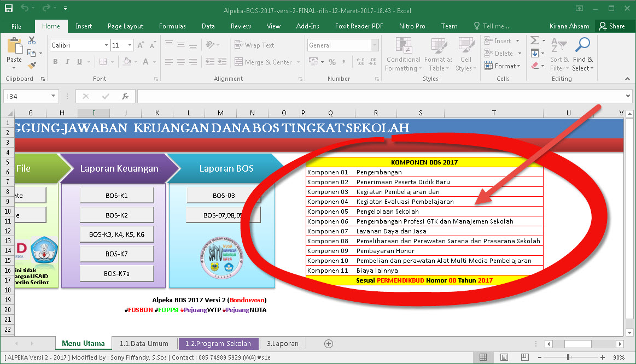This screenshot has height=364, width=636.
Task: Switch to the Formulas ribbon tab
Action: click(x=172, y=26)
